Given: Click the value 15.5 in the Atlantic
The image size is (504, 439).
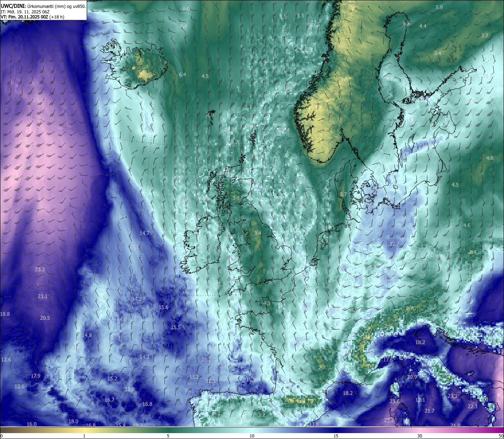Looking at the screenshot, I should pyautogui.click(x=176, y=327).
